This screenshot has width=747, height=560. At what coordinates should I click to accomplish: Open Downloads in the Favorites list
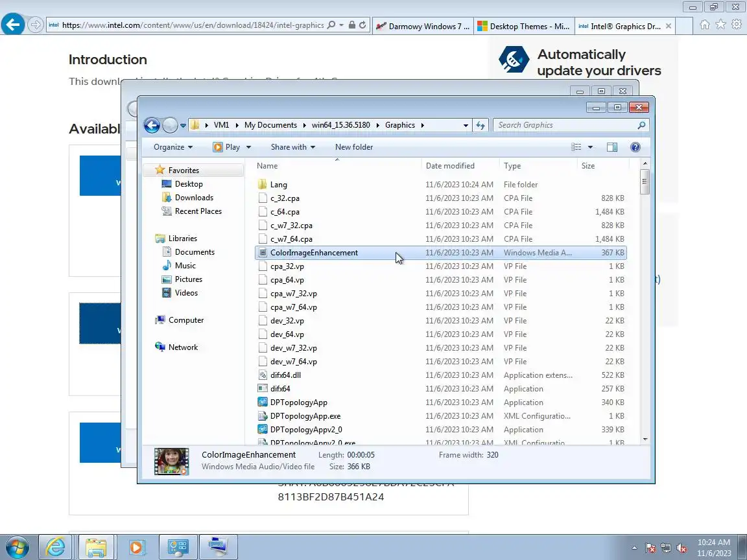tap(194, 198)
